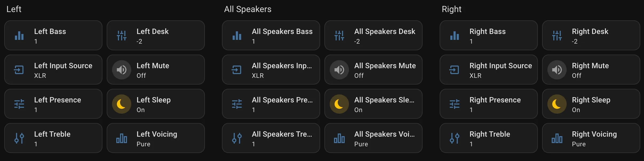Click the Left Bass bar chart icon

pyautogui.click(x=19, y=36)
